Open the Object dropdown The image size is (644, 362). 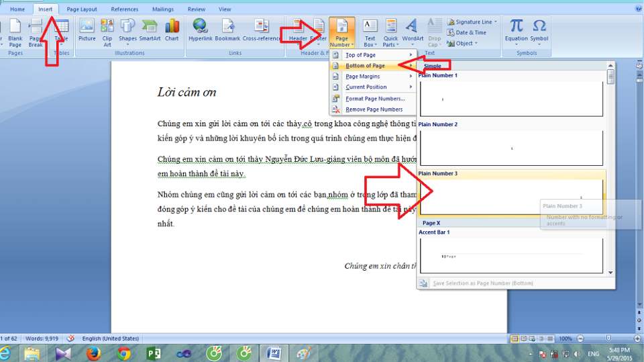click(463, 43)
